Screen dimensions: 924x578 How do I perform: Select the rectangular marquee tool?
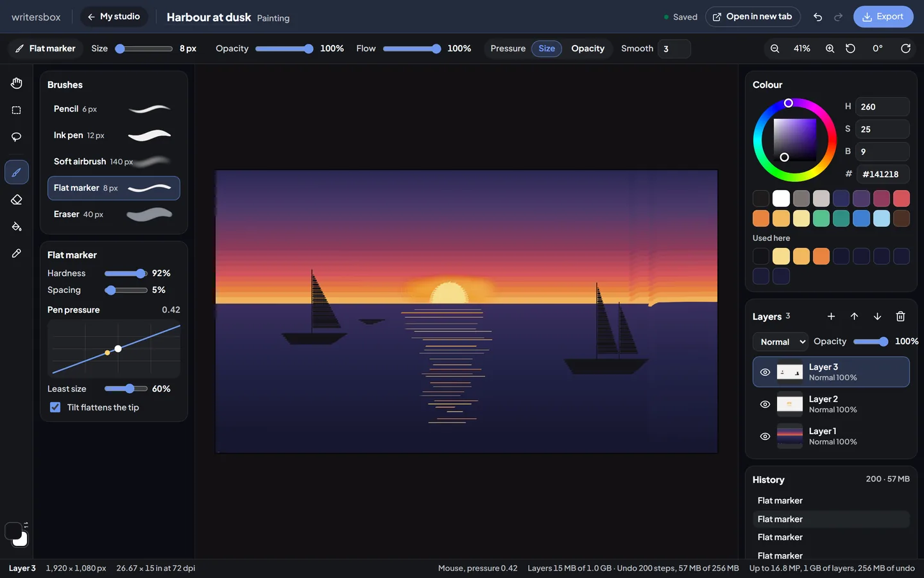(x=17, y=110)
